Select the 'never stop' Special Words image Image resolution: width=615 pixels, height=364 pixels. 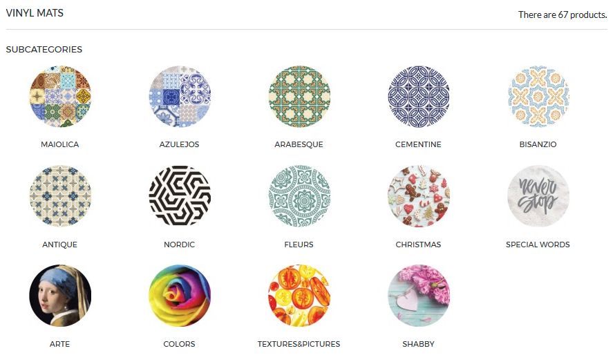click(x=538, y=196)
